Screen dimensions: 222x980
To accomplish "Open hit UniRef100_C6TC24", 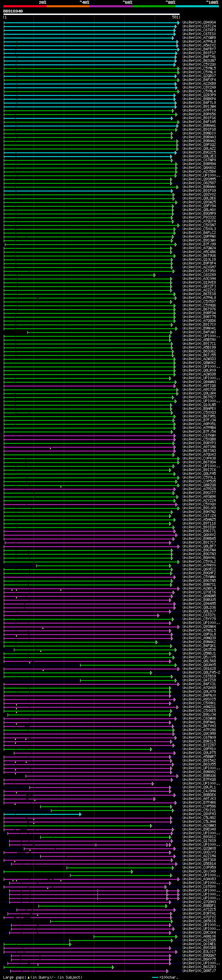I will (199, 26).
